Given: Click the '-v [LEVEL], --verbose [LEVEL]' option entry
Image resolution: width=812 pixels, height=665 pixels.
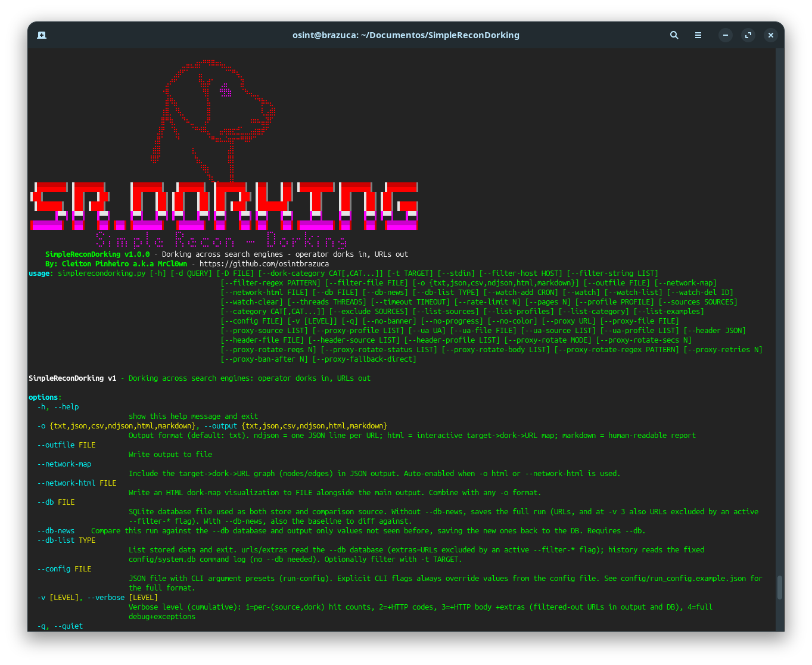Looking at the screenshot, I should coord(98,598).
